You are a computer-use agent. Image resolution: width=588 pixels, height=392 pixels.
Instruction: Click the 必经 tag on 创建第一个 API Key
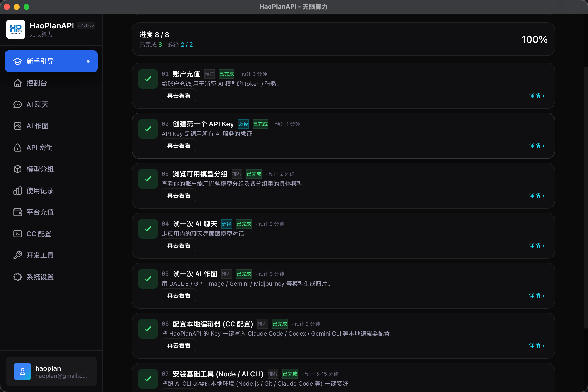click(x=243, y=124)
